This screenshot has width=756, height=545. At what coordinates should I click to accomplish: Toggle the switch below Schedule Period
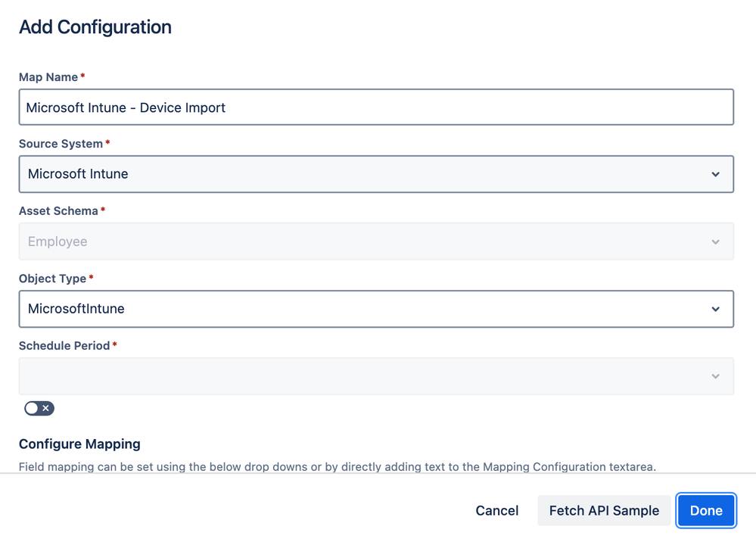[39, 408]
